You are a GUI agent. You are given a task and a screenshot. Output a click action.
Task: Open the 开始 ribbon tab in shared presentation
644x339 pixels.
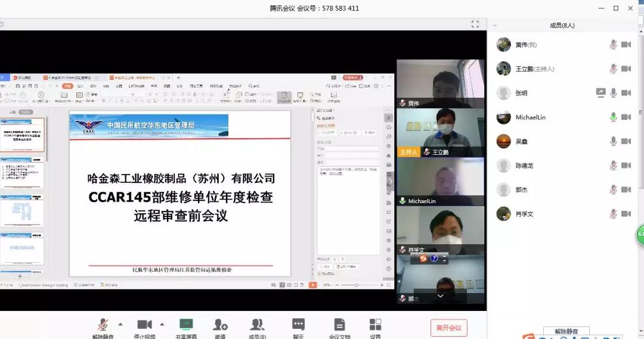(67, 86)
